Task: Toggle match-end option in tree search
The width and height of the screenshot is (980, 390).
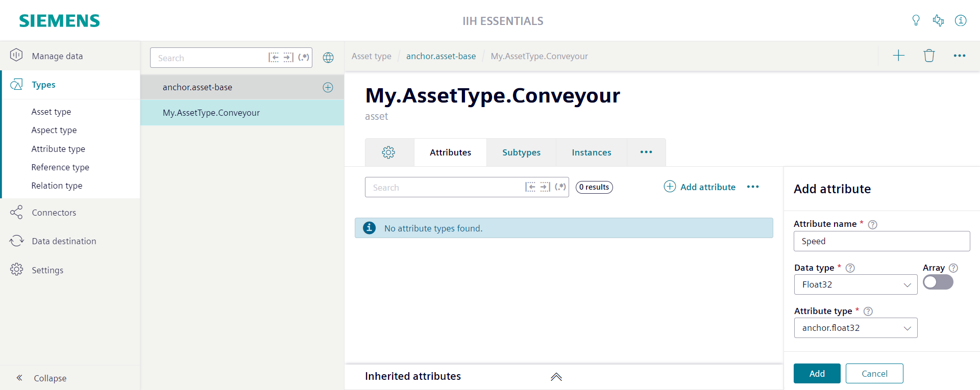Action: [288, 58]
